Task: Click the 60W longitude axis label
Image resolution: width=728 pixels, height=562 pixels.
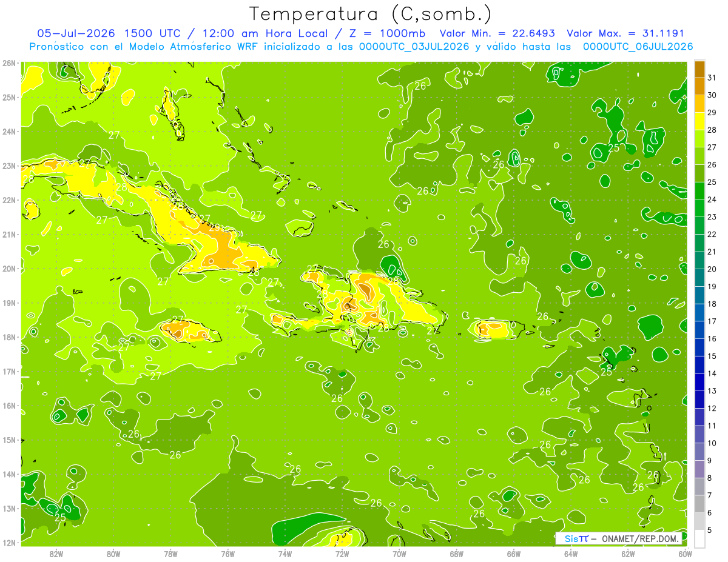Action: [x=685, y=554]
